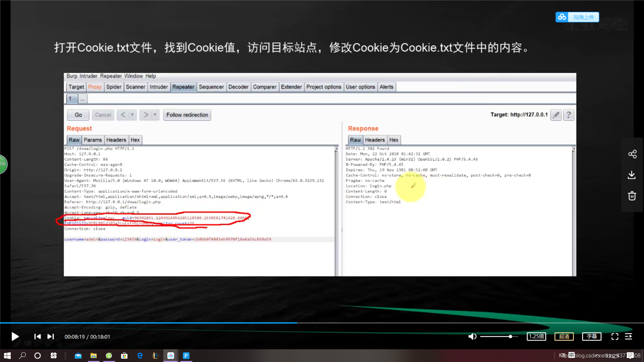Click the green 55 floating ball
Viewport: 644px width, 362px height.
(3, 164)
